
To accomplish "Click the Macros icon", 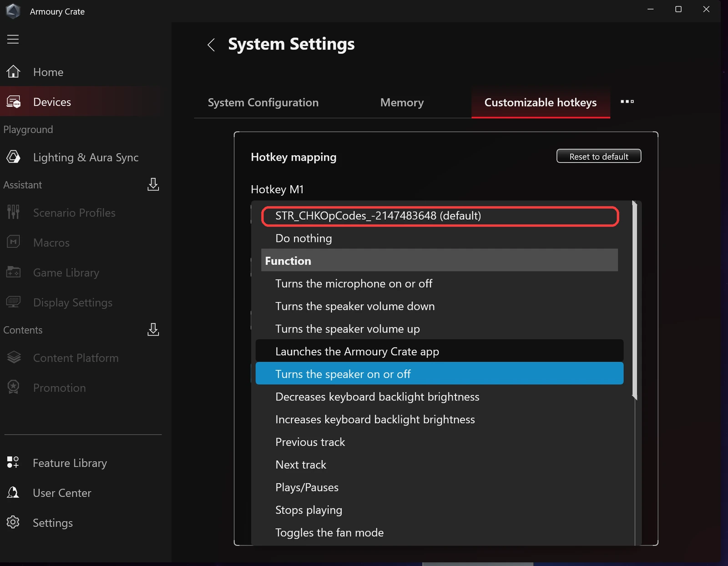I will (13, 242).
